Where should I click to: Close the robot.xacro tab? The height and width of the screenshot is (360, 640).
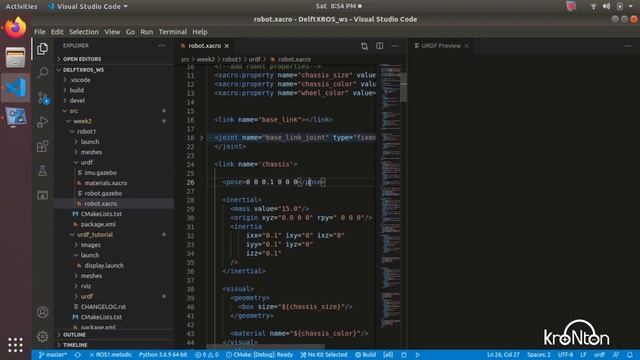[x=227, y=46]
